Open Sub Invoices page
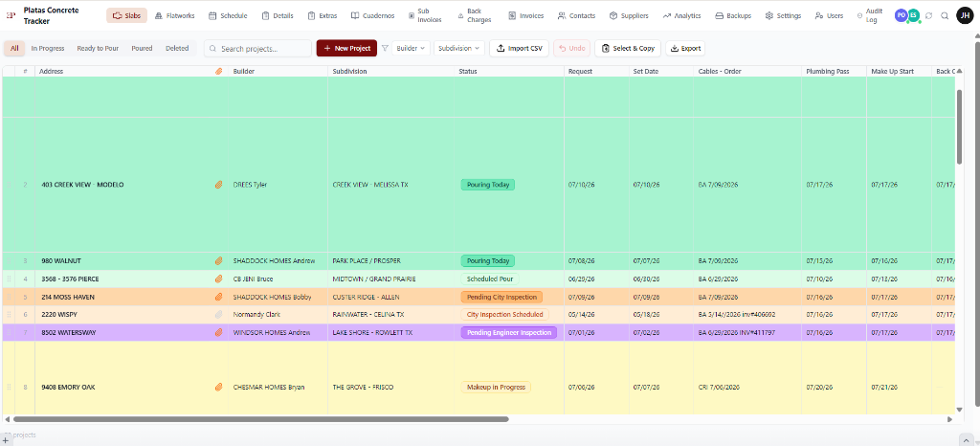The height and width of the screenshot is (446, 980). click(424, 15)
